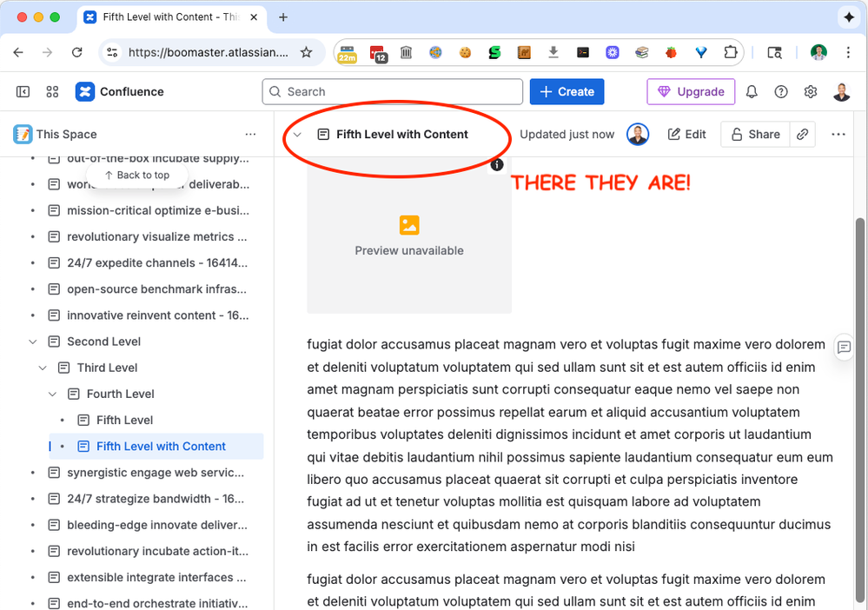
Task: Expand breadcrumb chevron beside page title
Action: (297, 135)
